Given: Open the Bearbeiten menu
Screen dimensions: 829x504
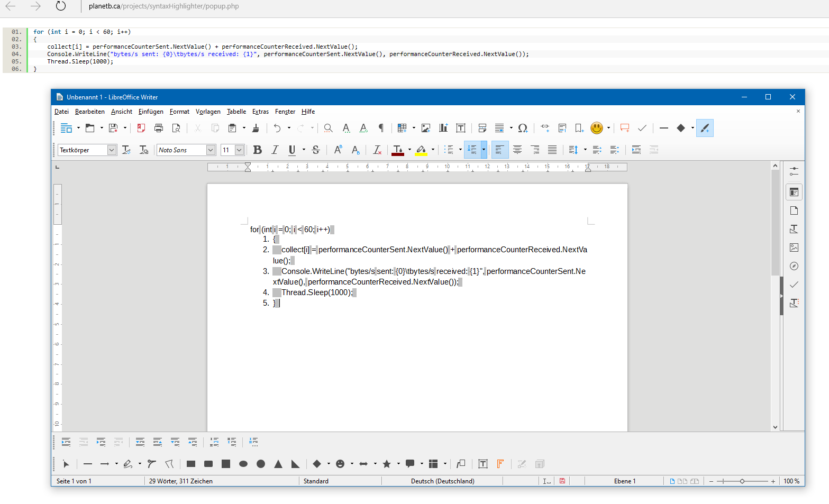Looking at the screenshot, I should 90,112.
